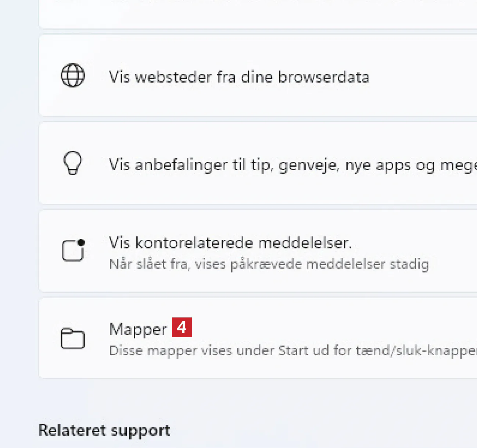Click the partially visible card at the top
477x448 pixels.
pos(257,15)
